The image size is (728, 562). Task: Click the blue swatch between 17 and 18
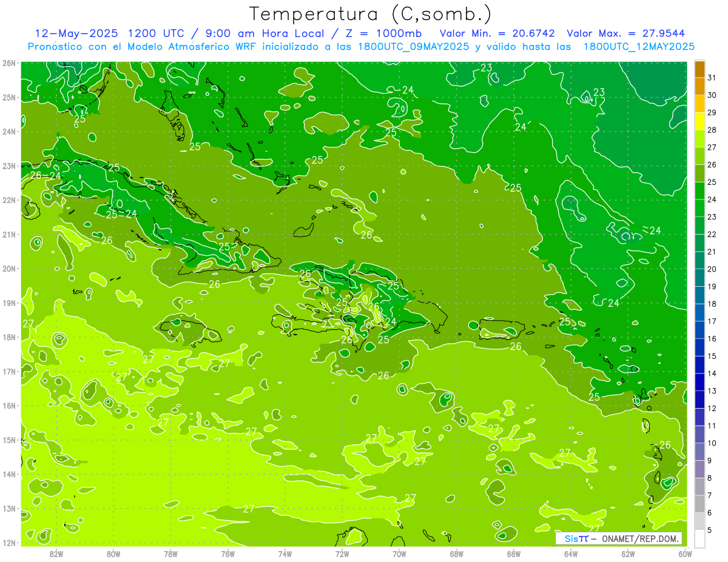pyautogui.click(x=699, y=313)
